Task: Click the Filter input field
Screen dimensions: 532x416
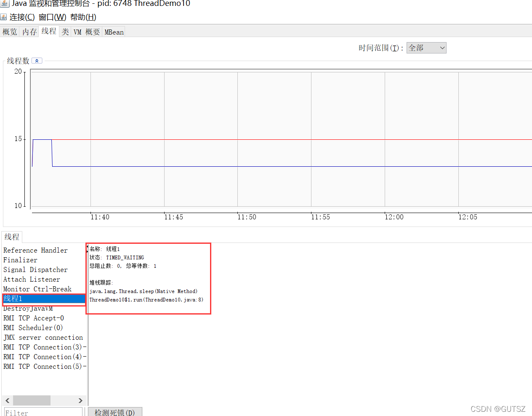Action: click(43, 413)
